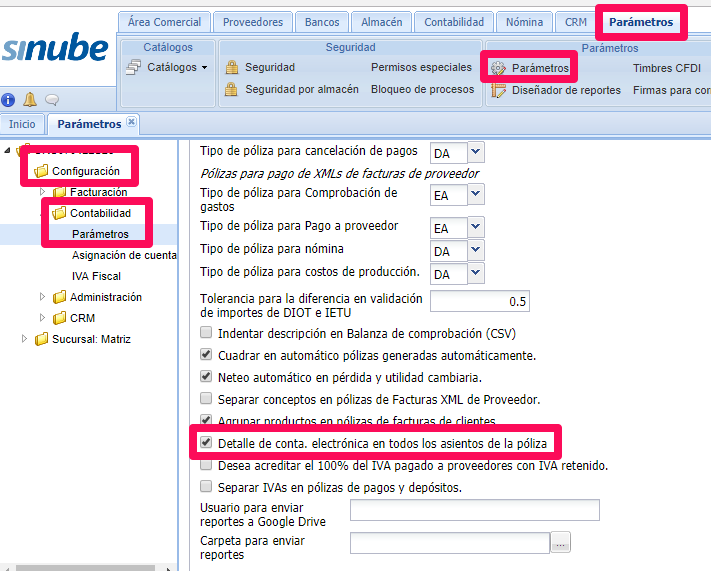Check Separar conceptos en pólizas de Facturas XML

(x=206, y=399)
